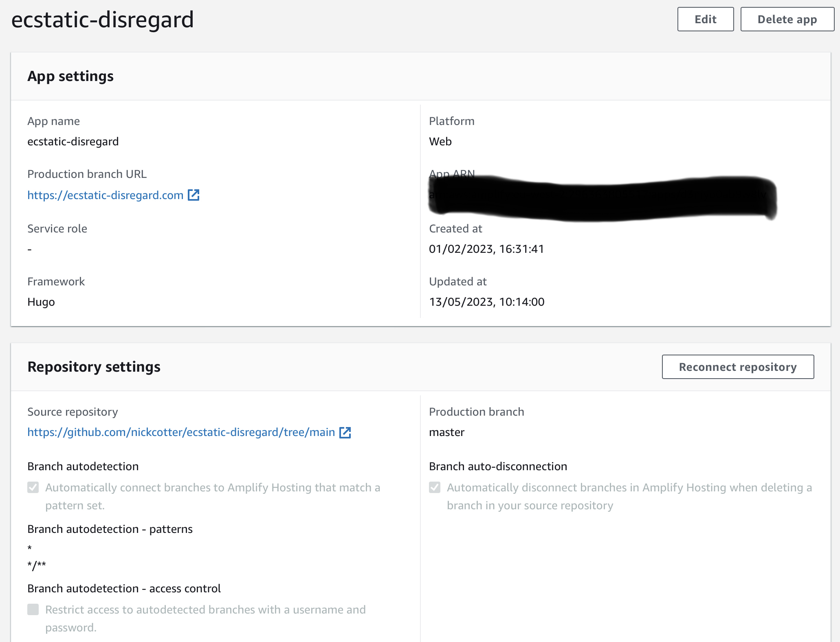840x642 pixels.
Task: Click the Delete app button
Action: 787,19
